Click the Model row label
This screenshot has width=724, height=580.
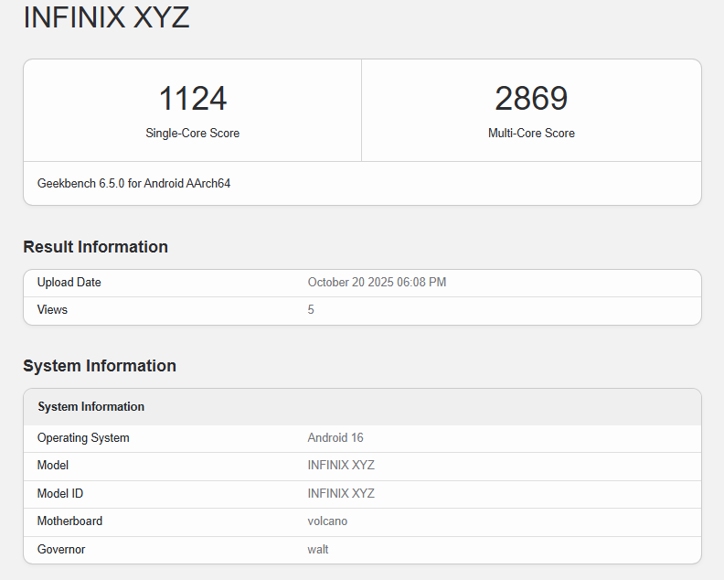(53, 465)
